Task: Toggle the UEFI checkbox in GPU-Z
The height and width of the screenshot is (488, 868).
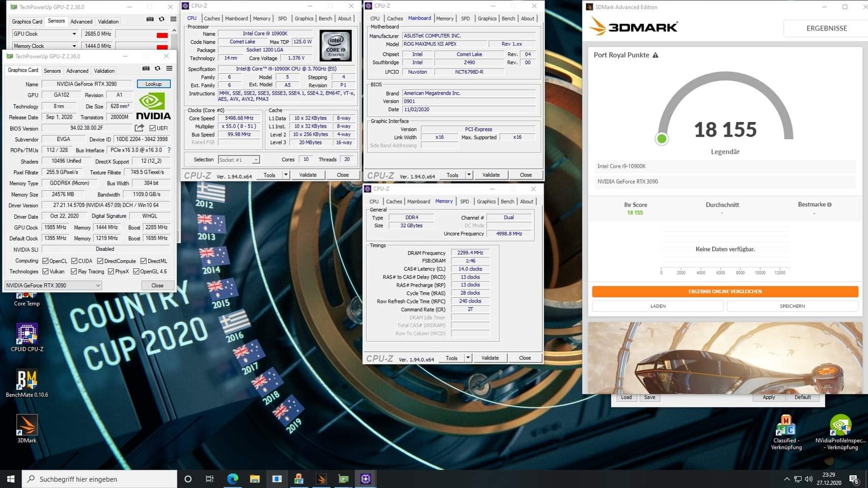Action: (x=153, y=128)
